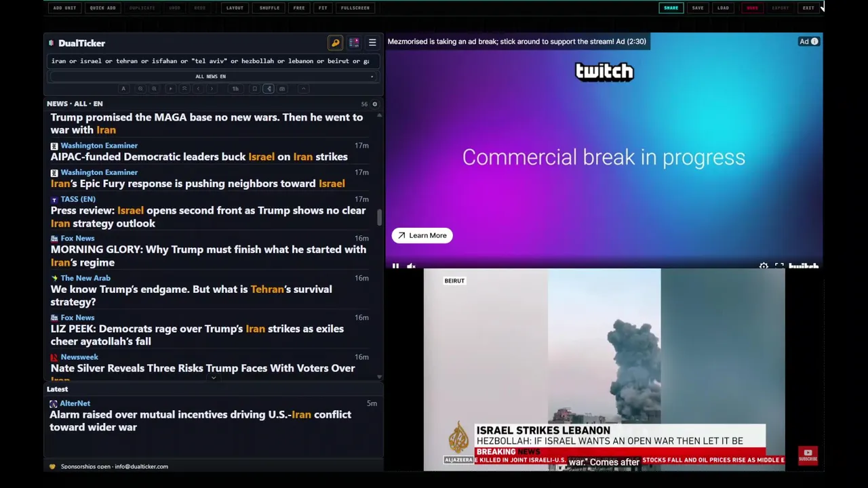Screen dimensions: 868x488
Task: Enter FULLSCREEN mode from top toolbar
Action: [355, 8]
